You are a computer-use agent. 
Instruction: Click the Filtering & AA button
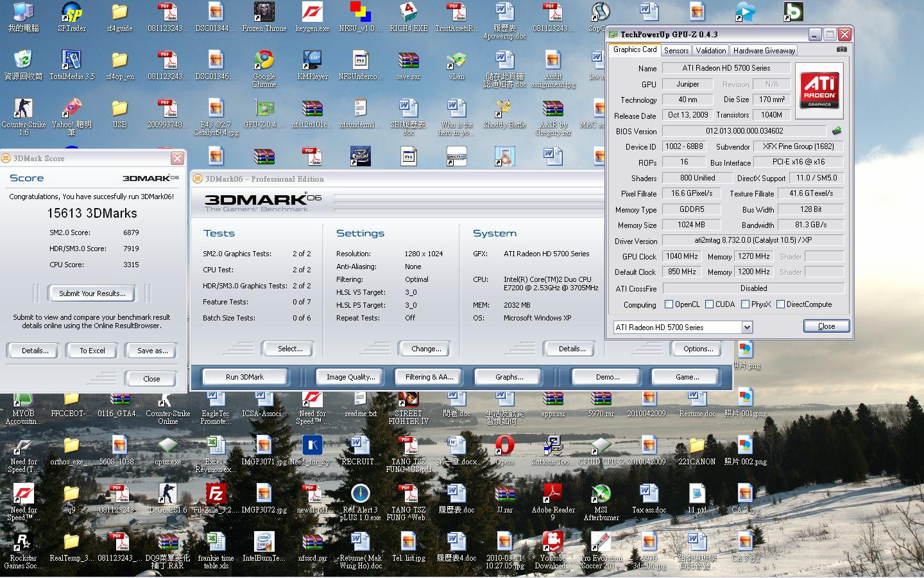click(x=429, y=377)
